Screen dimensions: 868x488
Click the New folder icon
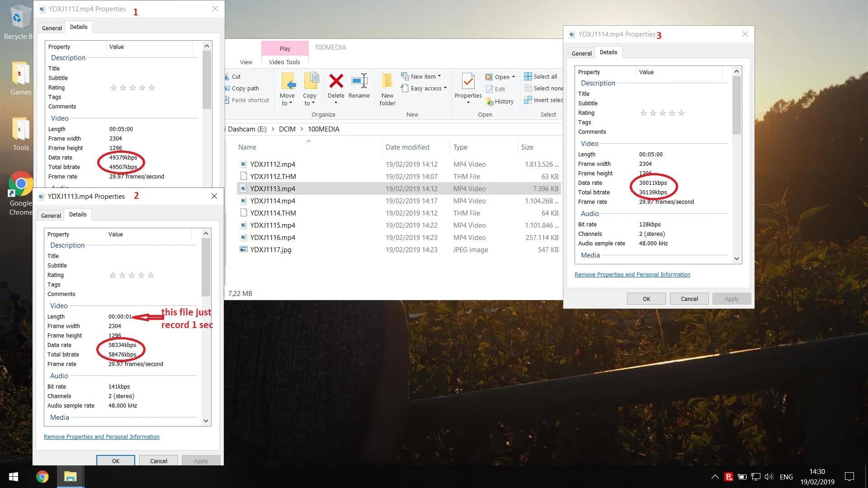point(387,81)
